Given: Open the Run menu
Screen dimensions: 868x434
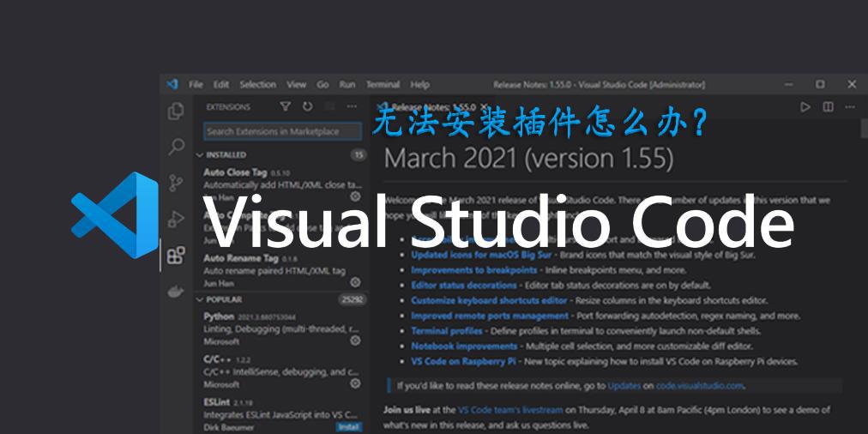Looking at the screenshot, I should [x=347, y=85].
